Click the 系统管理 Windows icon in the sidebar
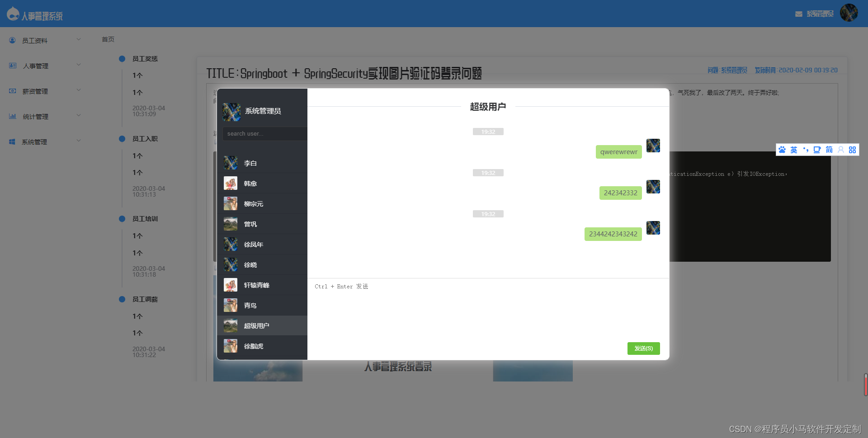This screenshot has height=438, width=868. pos(12,141)
